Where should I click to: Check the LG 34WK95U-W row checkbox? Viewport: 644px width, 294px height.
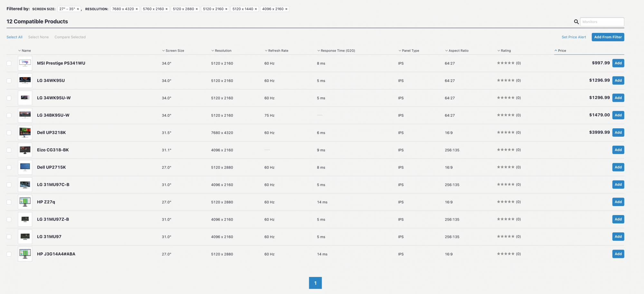pyautogui.click(x=9, y=98)
